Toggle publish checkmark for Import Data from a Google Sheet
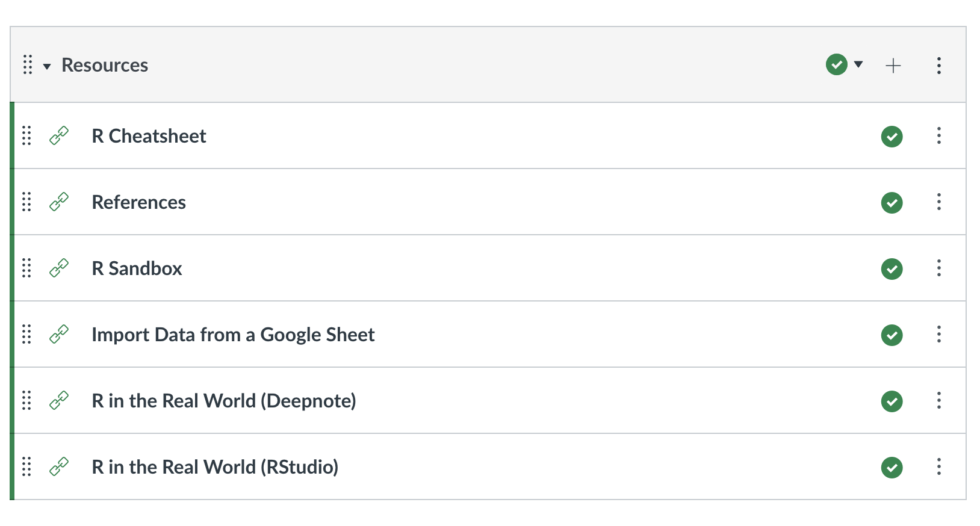Image resolution: width=980 pixels, height=526 pixels. [x=892, y=335]
